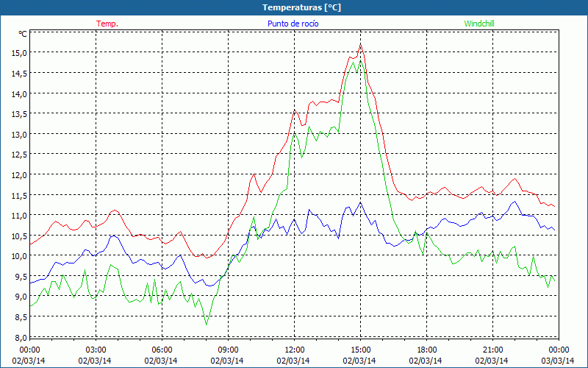Click the 03/03/14 date label
The image size is (588, 368).
coord(557,361)
